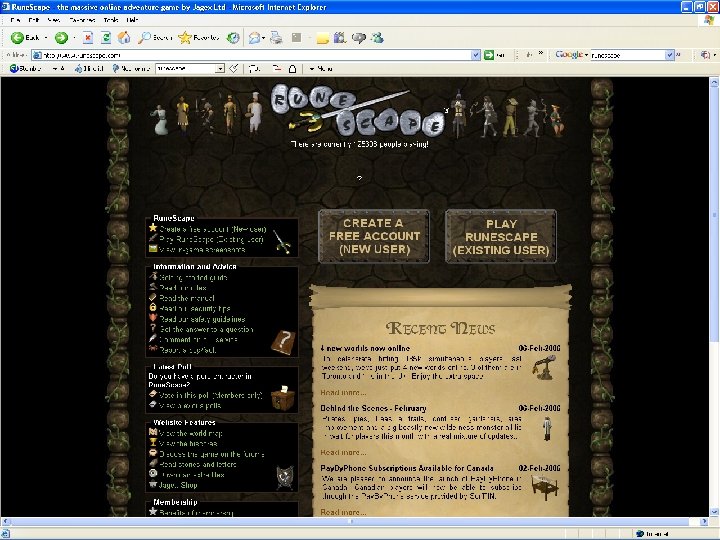720x540 pixels.
Task: Click the scroll-down arrow on vertical scrollbar
Action: tap(714, 512)
